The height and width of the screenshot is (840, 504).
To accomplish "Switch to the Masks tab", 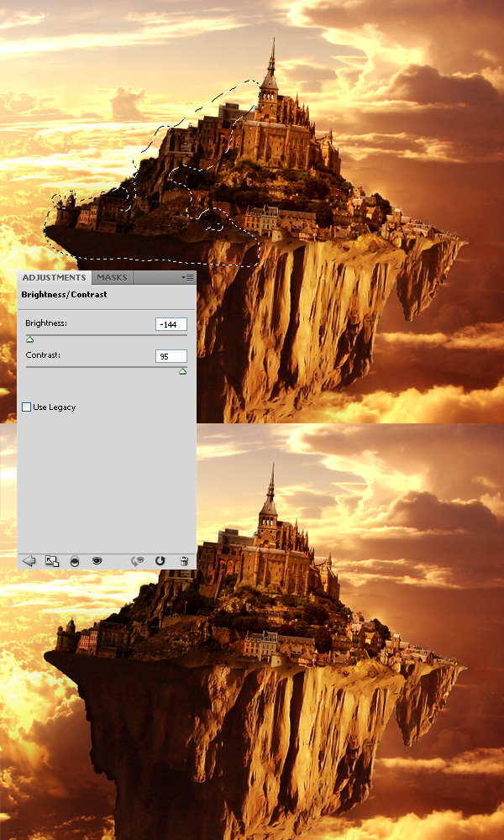I will (112, 277).
